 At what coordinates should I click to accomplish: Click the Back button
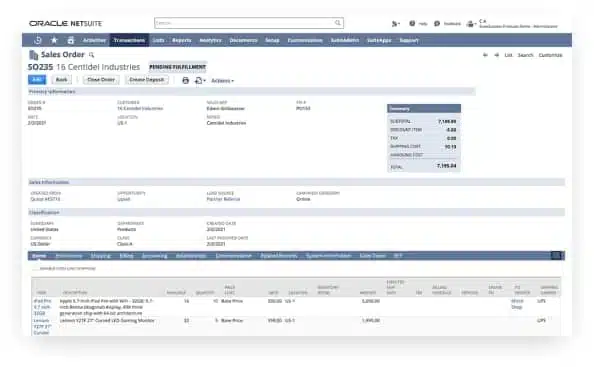coord(61,80)
